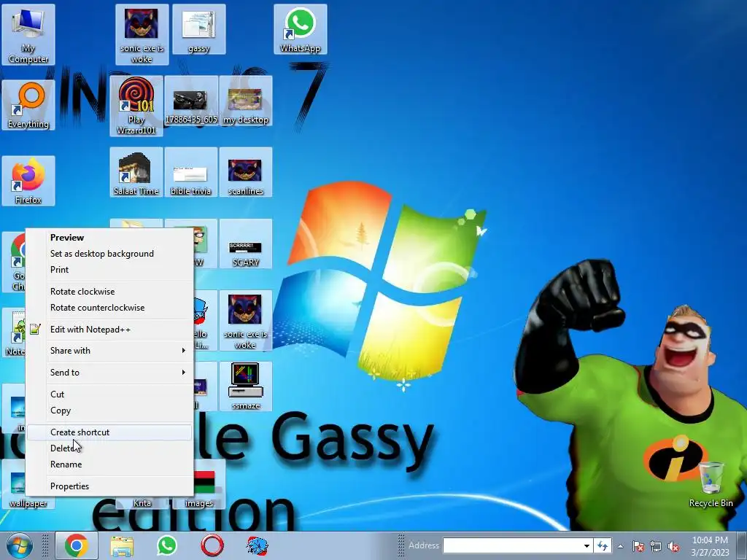Choose Create shortcut

(x=109, y=432)
